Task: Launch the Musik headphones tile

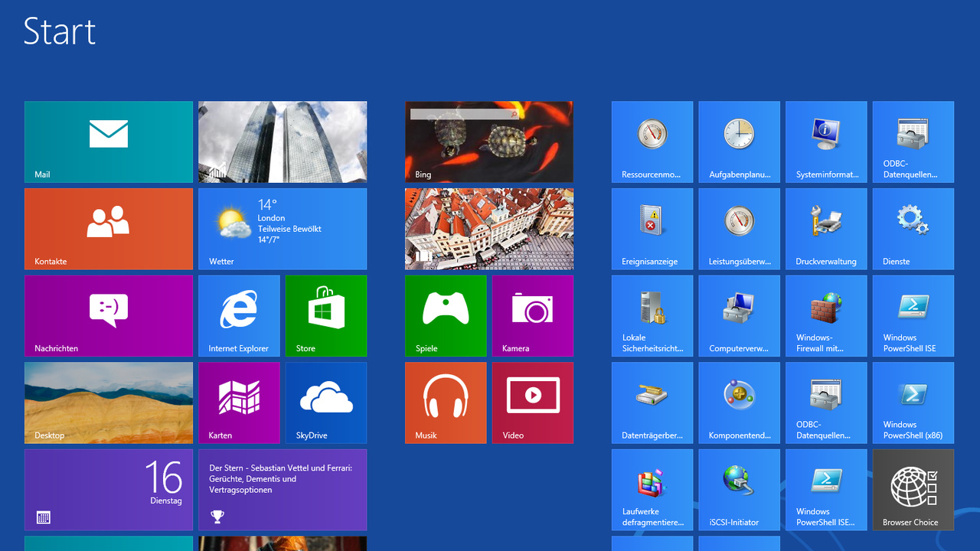Action: pos(446,403)
